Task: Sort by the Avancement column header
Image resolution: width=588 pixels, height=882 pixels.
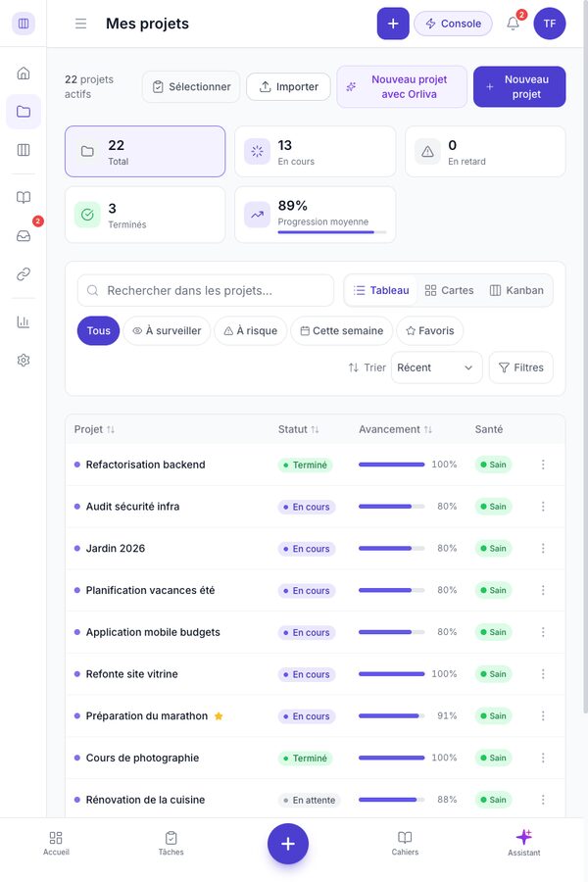Action: coord(396,429)
